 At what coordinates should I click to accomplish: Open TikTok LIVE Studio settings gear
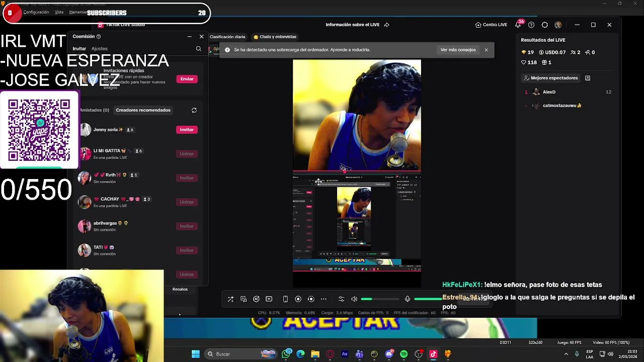[x=545, y=25]
